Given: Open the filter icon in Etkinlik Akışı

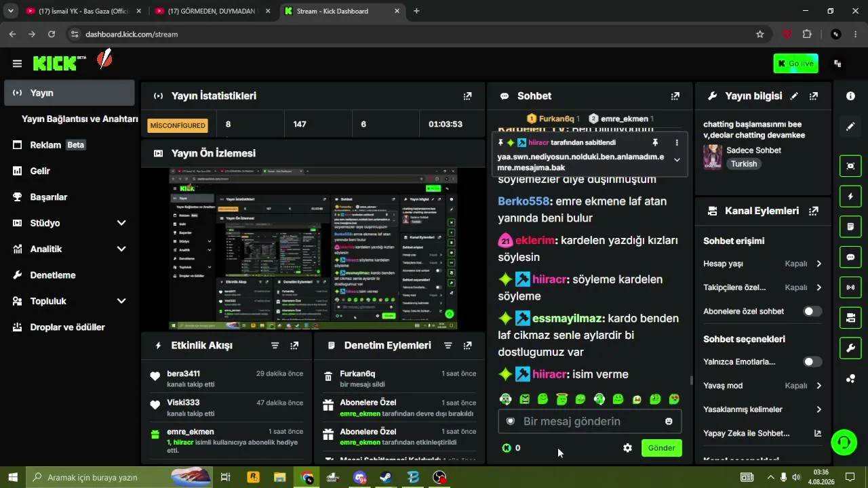Looking at the screenshot, I should (x=275, y=346).
